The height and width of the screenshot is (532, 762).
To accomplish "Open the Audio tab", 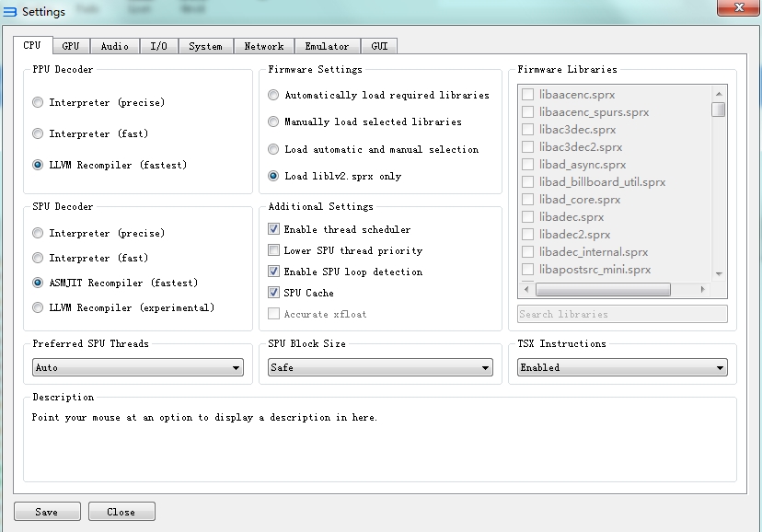I will [x=115, y=46].
